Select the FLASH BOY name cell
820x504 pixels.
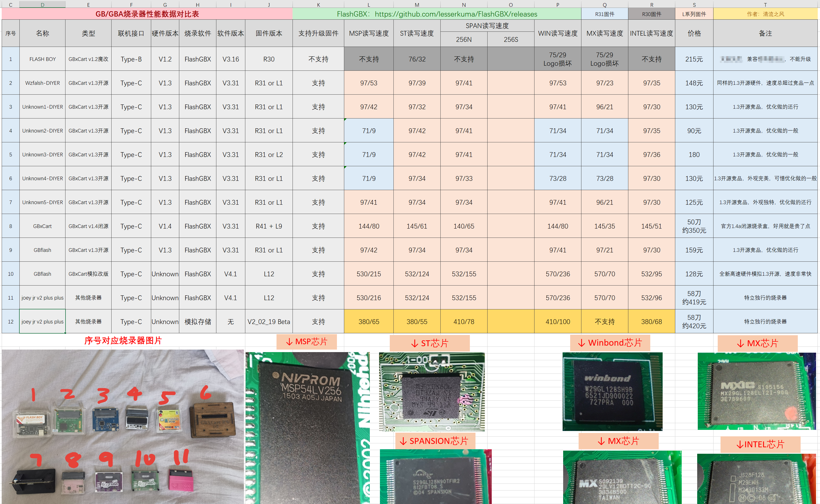coord(42,59)
